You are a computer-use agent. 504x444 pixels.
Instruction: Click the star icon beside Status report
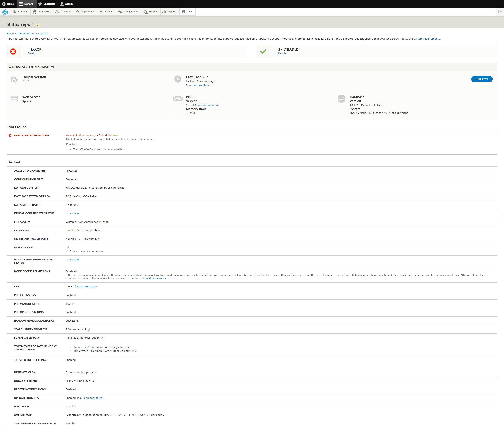coord(37,24)
